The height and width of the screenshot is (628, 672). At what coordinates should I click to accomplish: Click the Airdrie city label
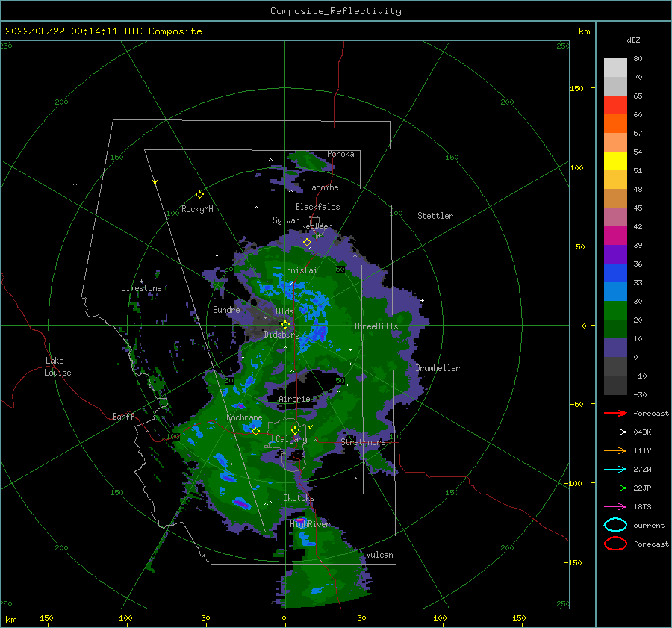[x=294, y=399]
